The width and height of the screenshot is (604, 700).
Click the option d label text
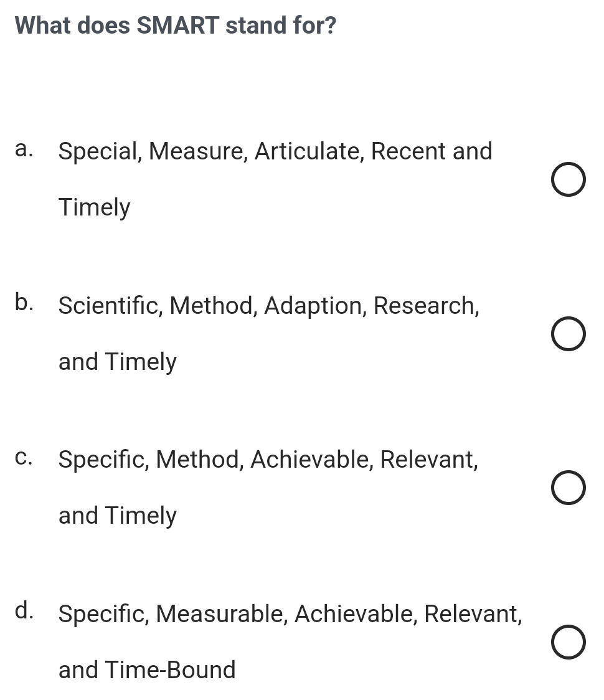tap(23, 612)
